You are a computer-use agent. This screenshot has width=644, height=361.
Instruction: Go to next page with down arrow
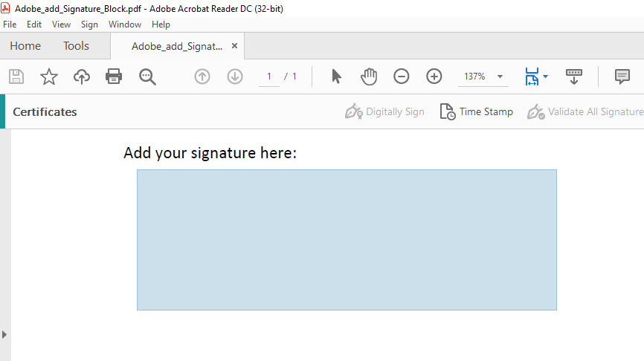[235, 77]
